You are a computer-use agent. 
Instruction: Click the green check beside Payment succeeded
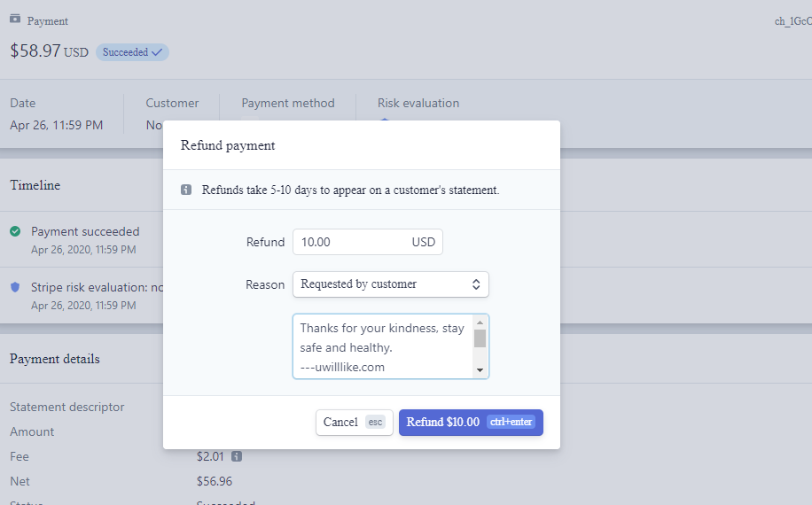pyautogui.click(x=15, y=231)
